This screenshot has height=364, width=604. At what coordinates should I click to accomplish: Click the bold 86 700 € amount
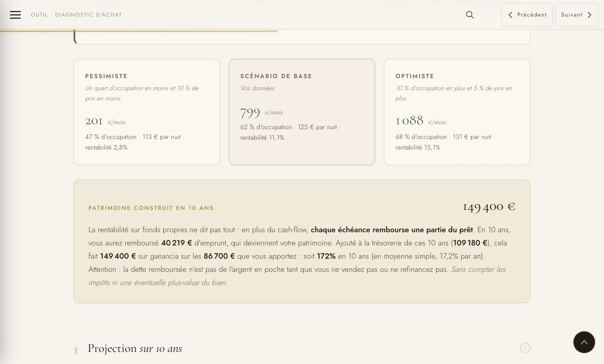point(219,256)
